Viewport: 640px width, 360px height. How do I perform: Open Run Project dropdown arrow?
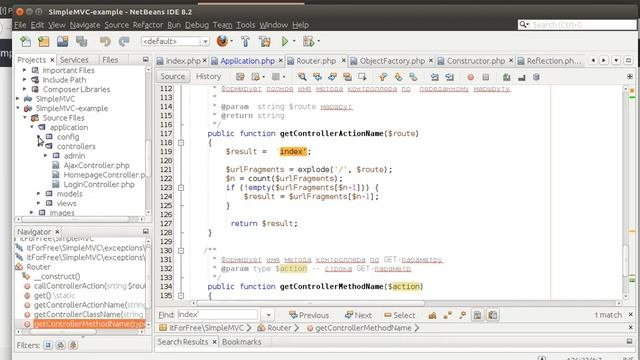[294, 41]
